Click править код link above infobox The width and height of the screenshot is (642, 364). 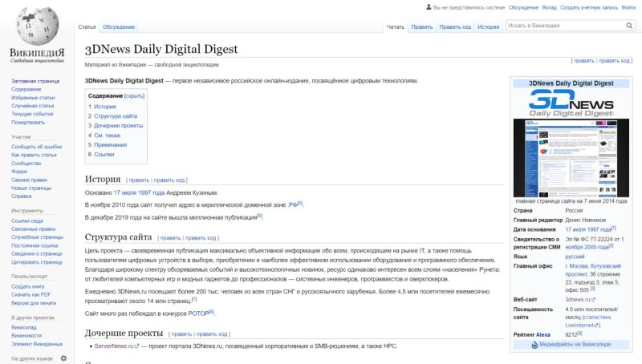point(614,61)
